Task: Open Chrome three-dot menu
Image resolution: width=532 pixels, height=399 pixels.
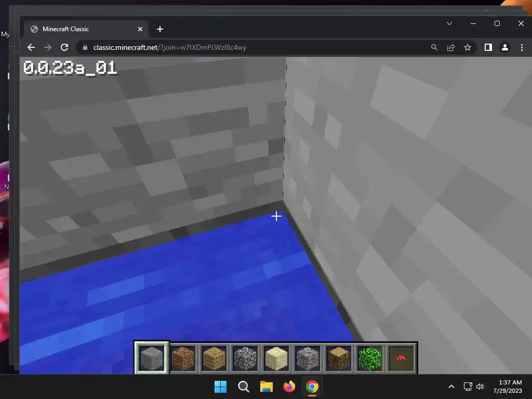Action: 522,47
